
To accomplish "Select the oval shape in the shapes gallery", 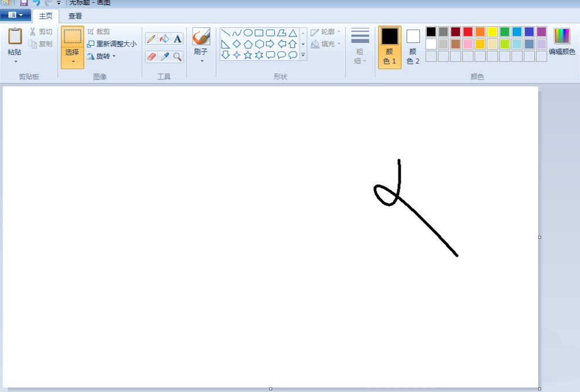I will 246,32.
